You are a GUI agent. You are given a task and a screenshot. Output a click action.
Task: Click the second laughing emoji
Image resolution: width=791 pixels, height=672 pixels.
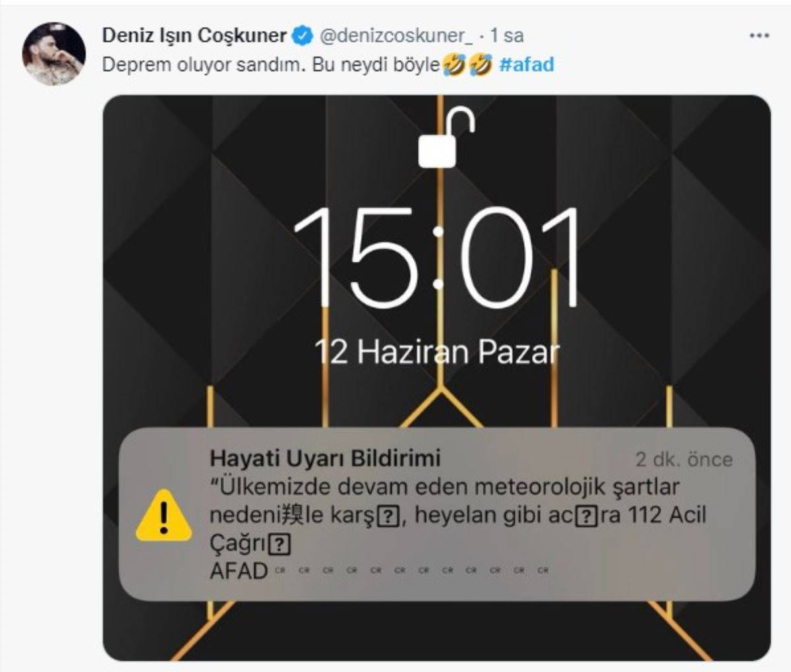(x=481, y=65)
